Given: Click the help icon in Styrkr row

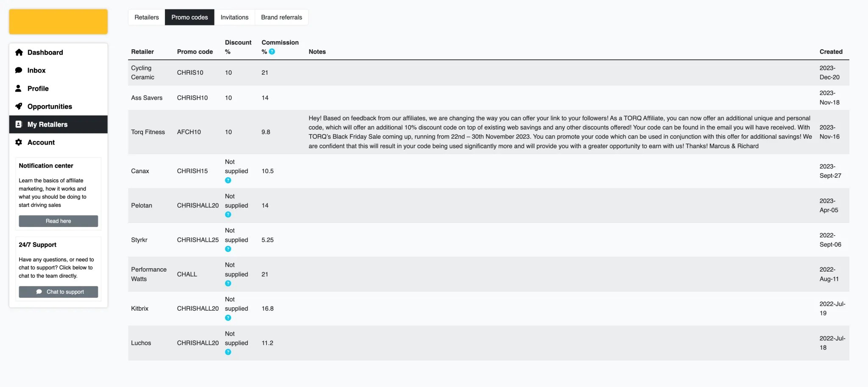Looking at the screenshot, I should click(228, 249).
